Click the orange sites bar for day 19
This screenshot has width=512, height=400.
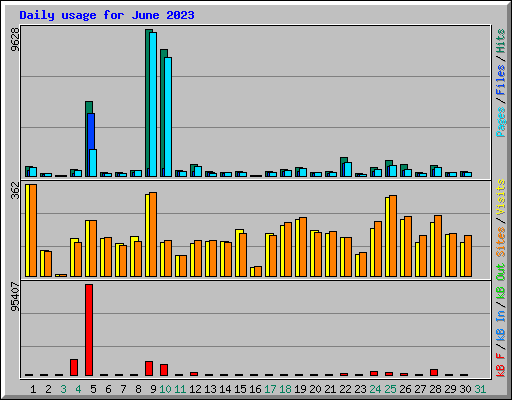(303, 247)
